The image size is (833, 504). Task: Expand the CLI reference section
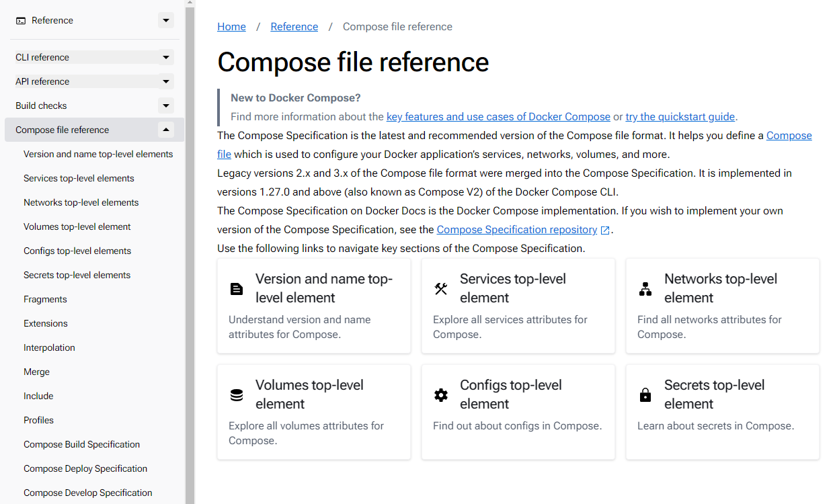click(x=166, y=57)
